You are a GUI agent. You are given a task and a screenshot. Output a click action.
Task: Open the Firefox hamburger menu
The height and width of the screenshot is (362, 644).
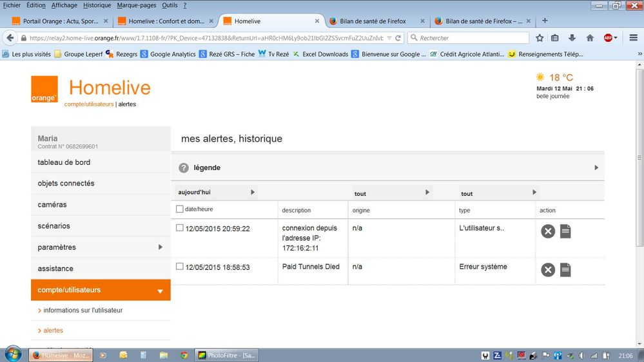(633, 38)
